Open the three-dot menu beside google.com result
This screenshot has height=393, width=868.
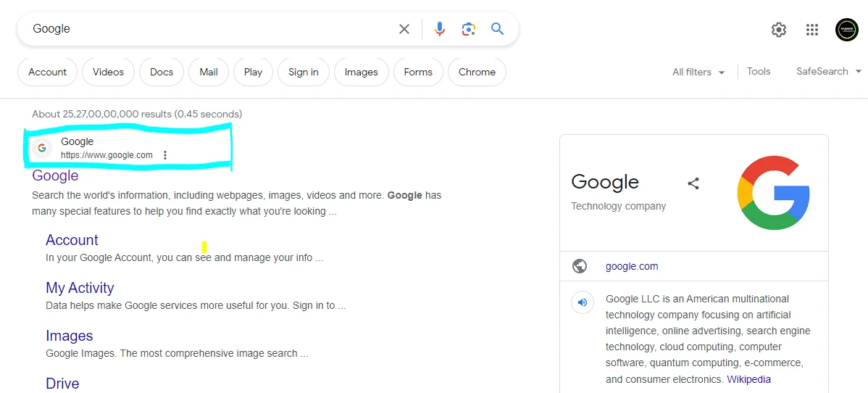point(165,155)
